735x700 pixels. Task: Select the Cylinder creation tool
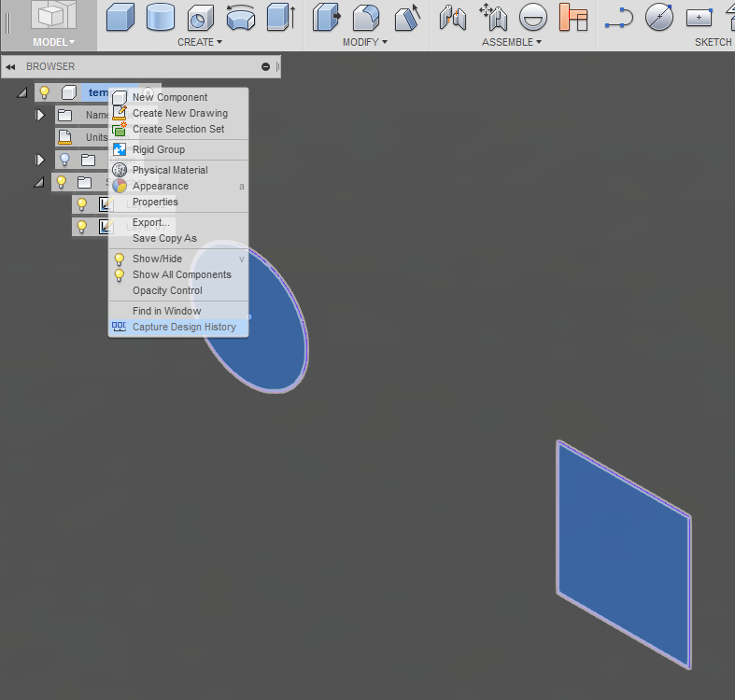click(161, 18)
